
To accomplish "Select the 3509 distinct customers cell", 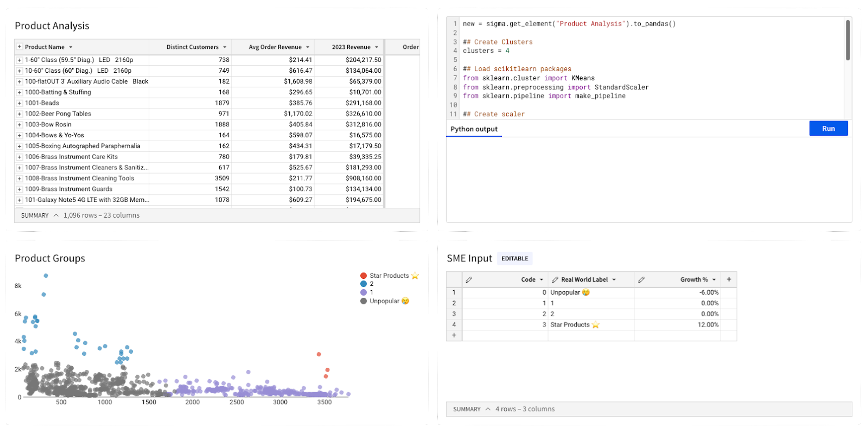I will pos(190,179).
